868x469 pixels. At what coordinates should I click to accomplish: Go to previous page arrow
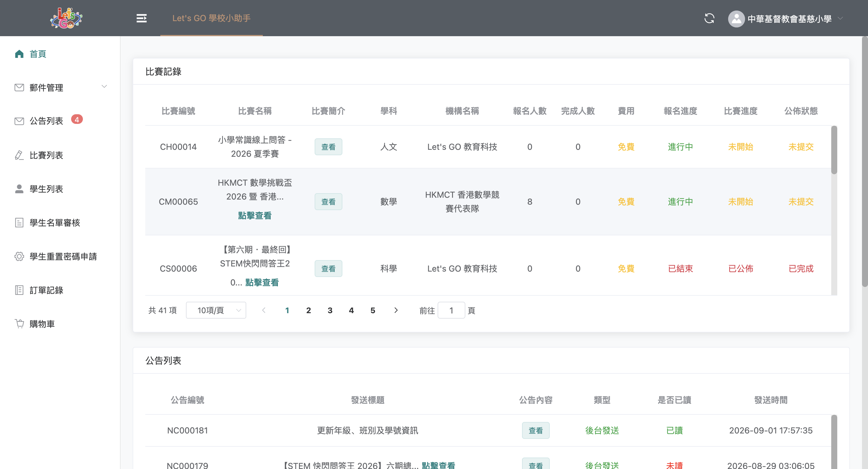click(264, 310)
